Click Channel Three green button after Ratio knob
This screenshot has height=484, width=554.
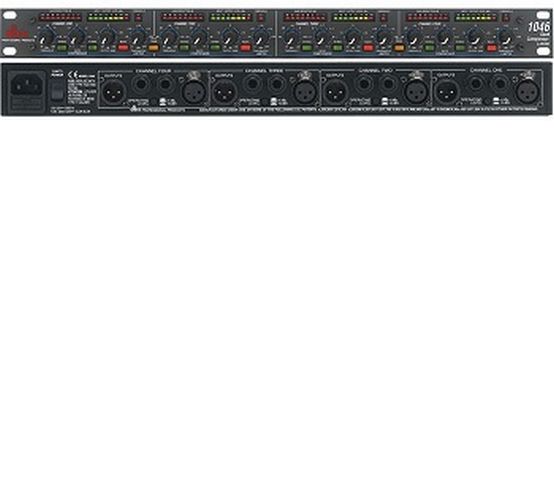pos(337,47)
